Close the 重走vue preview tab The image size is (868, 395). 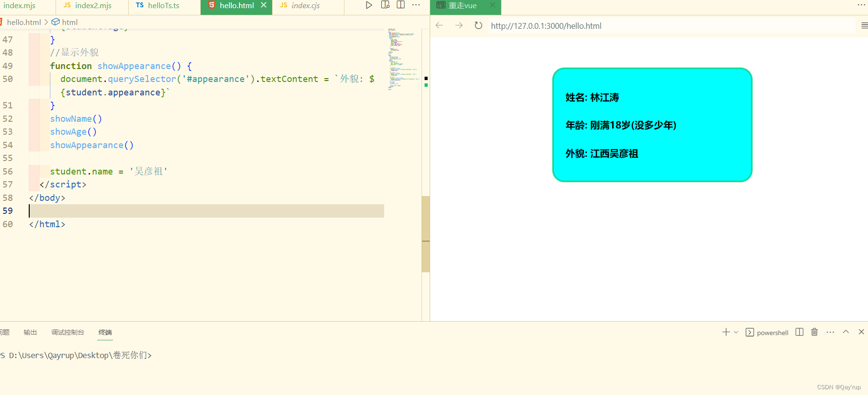click(x=492, y=5)
